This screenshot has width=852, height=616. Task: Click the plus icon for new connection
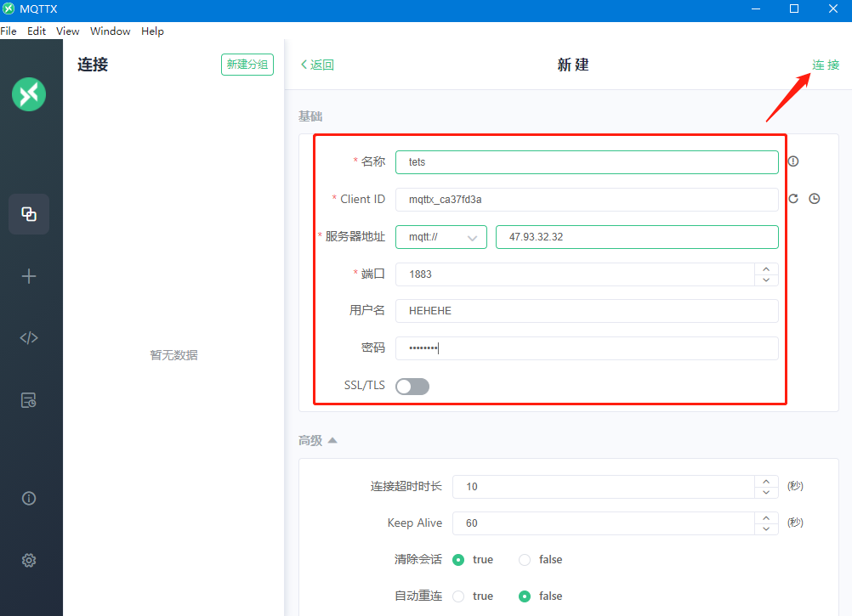(x=29, y=276)
